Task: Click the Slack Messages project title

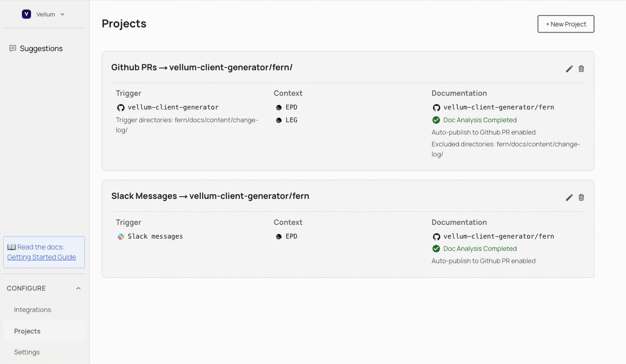Action: [x=210, y=196]
